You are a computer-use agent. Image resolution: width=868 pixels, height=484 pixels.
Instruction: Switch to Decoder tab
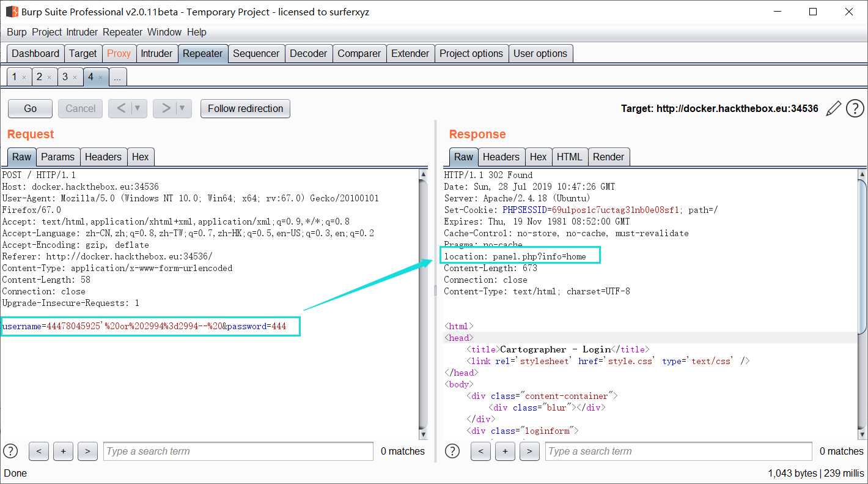coord(308,53)
